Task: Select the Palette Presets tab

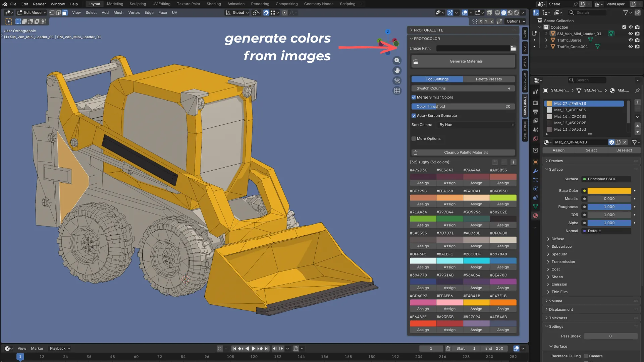Action: 489,79
